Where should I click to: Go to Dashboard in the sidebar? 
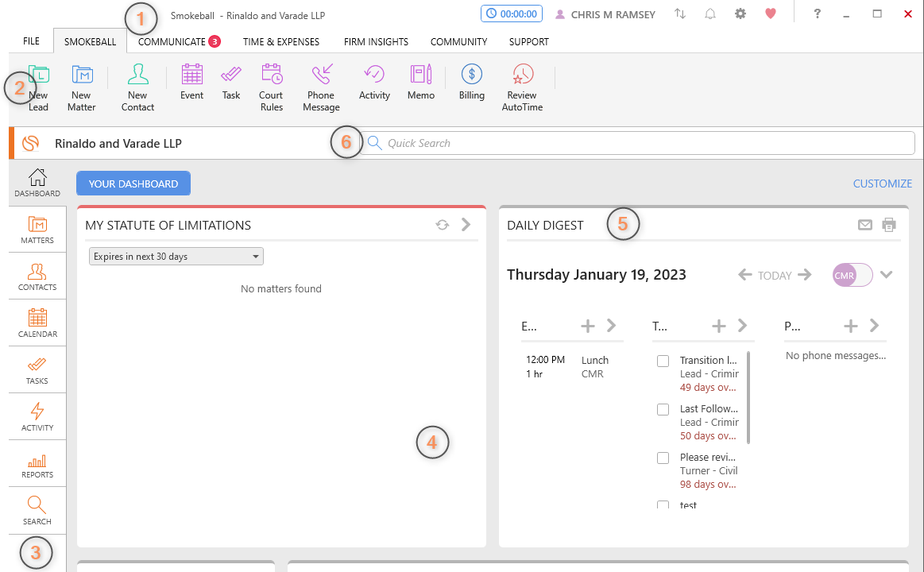tap(37, 183)
